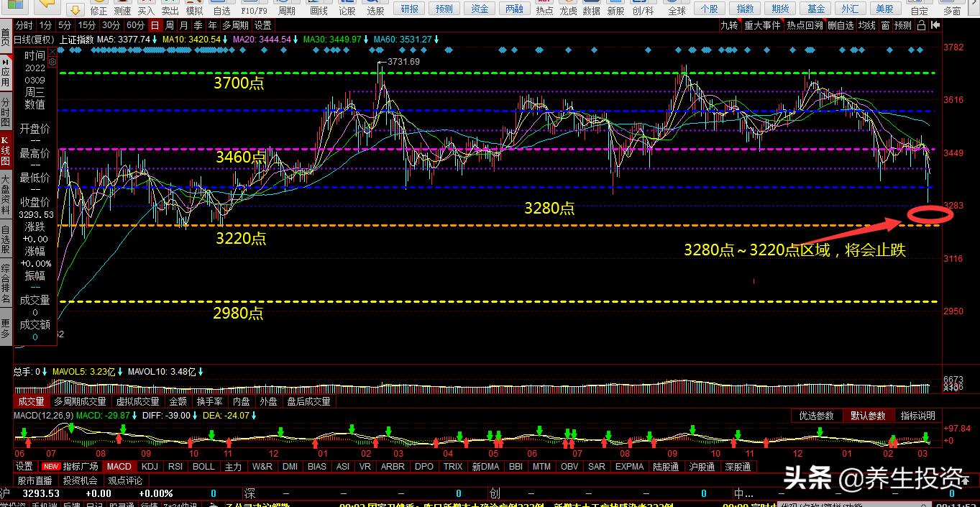This screenshot has width=980, height=507.
Task: Open the 热点 hot topics icon
Action: pos(545,8)
